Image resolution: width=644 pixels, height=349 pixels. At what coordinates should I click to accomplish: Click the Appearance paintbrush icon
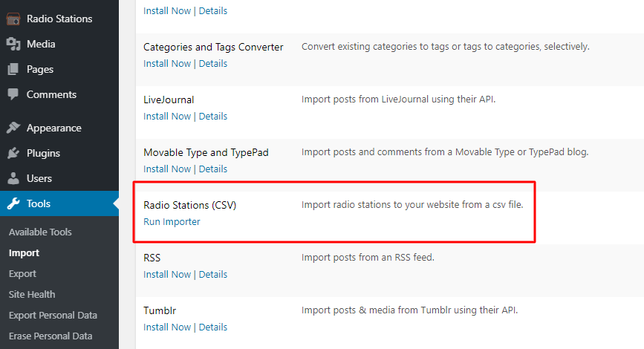point(13,128)
